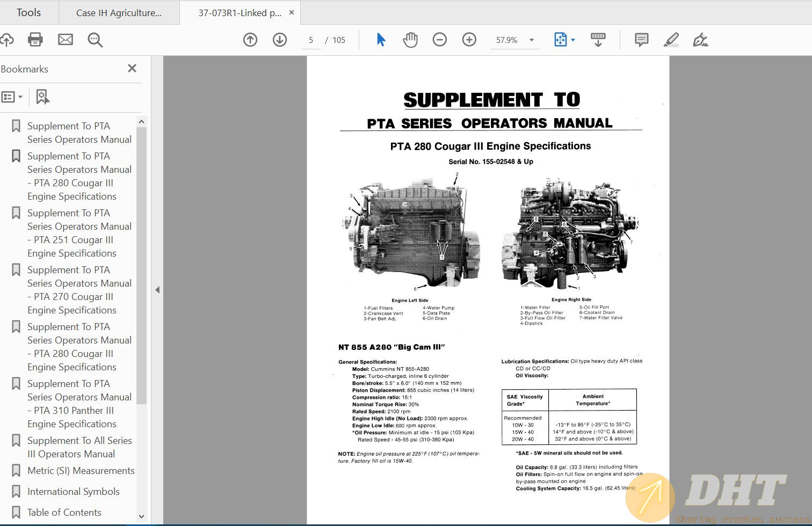Zoom in with plus button

tap(469, 40)
